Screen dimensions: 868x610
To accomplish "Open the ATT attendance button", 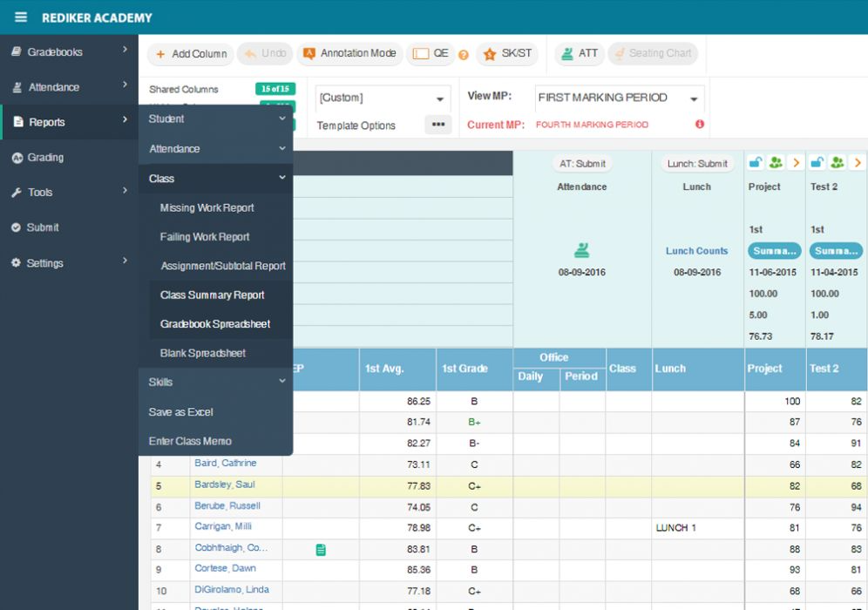I will 579,54.
